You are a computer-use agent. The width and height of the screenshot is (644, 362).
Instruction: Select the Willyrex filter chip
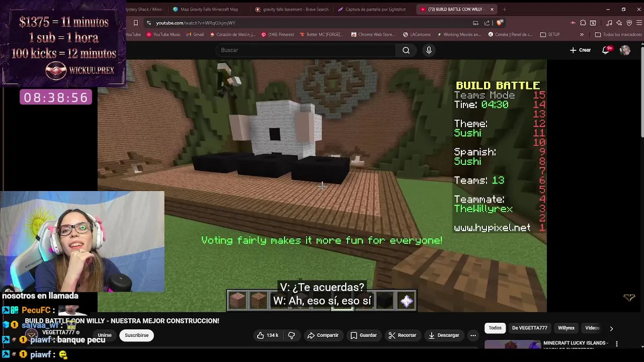(566, 328)
